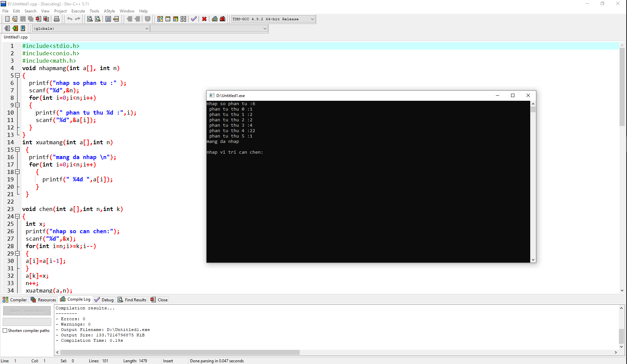
Task: Collapse code fold at line 24
Action: (18, 216)
